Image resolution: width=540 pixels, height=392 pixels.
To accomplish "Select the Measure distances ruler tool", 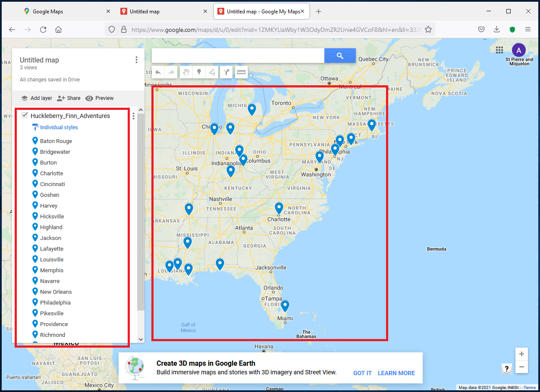I will click(x=241, y=72).
